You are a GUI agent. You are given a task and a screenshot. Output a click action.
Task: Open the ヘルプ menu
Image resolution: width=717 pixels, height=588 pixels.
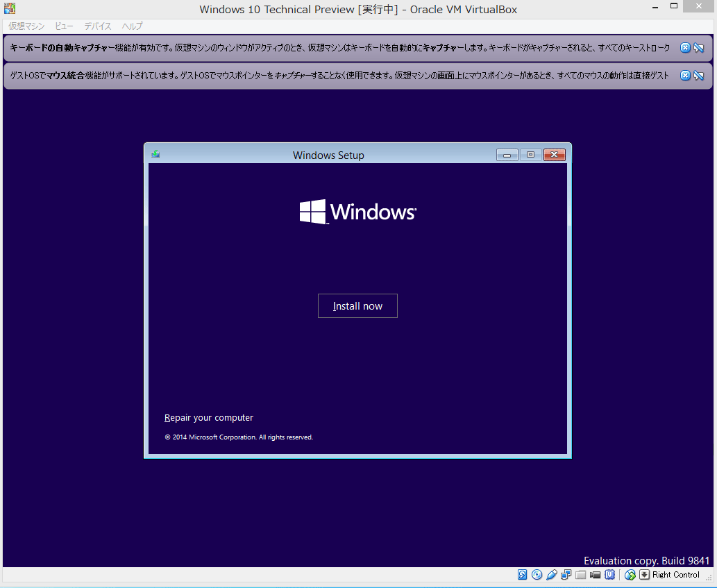132,26
